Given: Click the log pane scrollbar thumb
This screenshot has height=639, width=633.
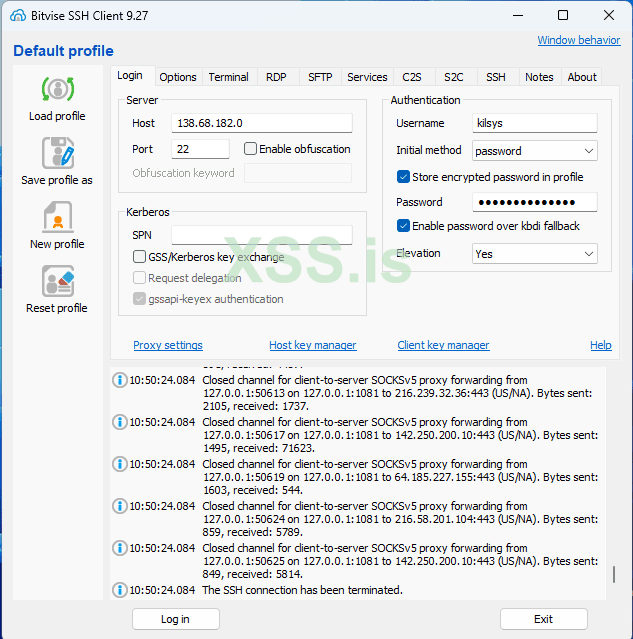Looking at the screenshot, I should [x=614, y=574].
